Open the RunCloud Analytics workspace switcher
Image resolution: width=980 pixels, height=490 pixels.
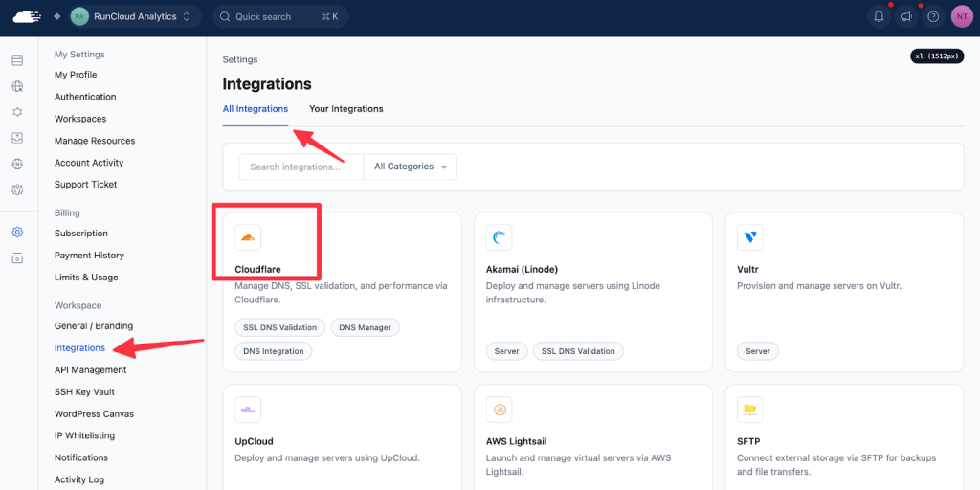click(x=134, y=17)
